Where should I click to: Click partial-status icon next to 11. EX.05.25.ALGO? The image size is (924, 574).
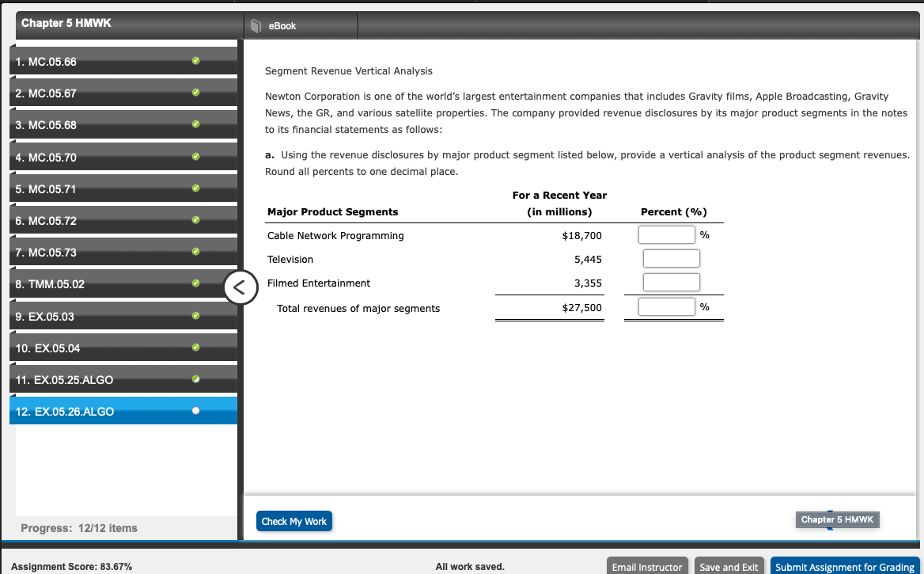pyautogui.click(x=195, y=378)
